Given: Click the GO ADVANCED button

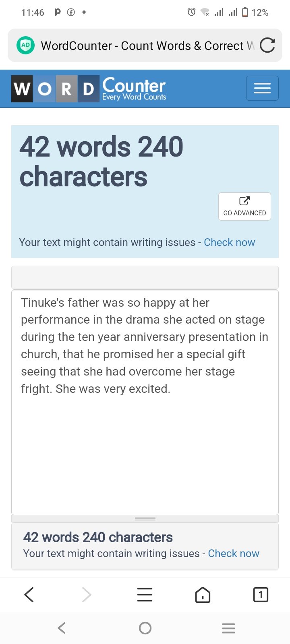Looking at the screenshot, I should (244, 206).
